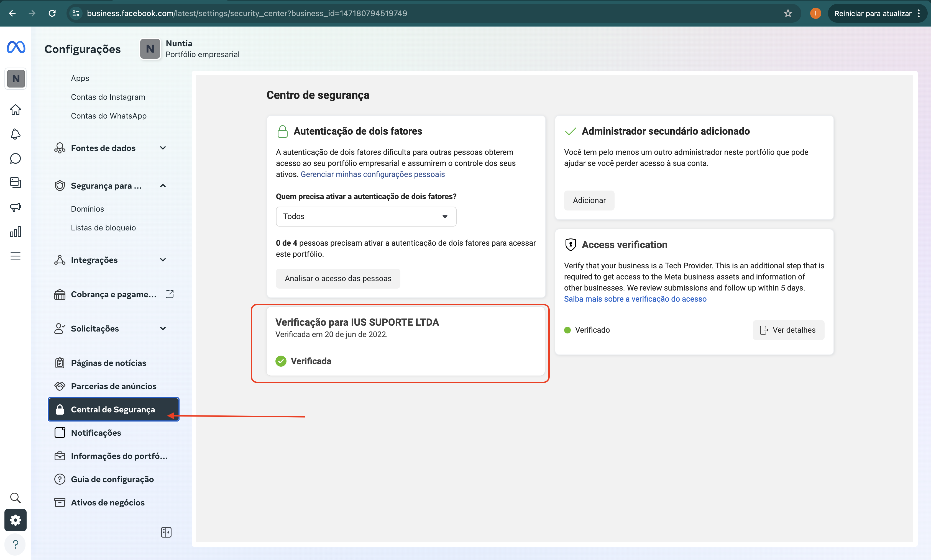Open notifications bell in left rail
Image resolution: width=931 pixels, height=560 pixels.
point(16,134)
